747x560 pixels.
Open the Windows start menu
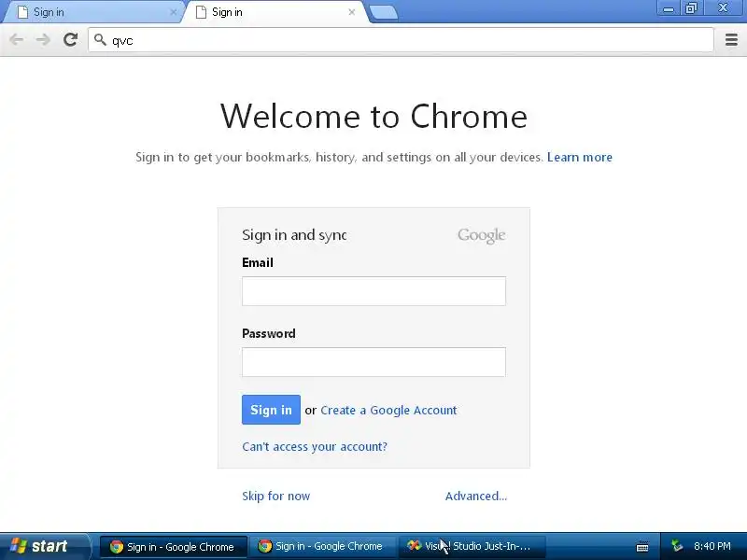pos(44,546)
